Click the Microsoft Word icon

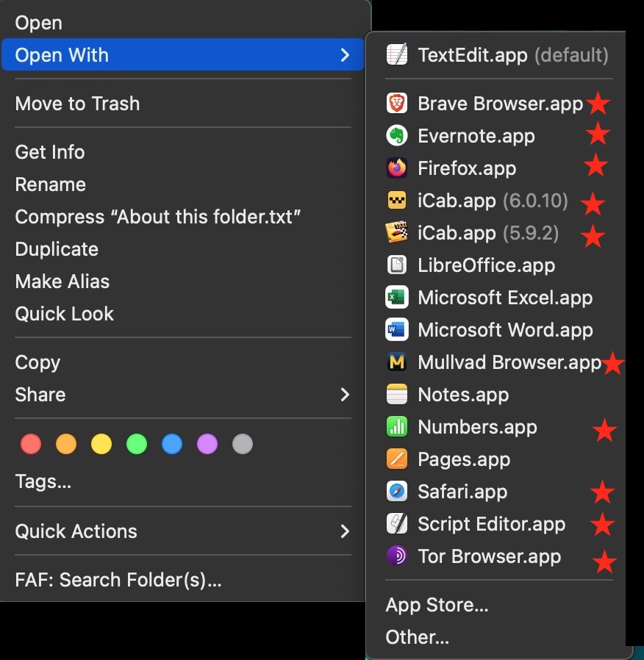[396, 330]
